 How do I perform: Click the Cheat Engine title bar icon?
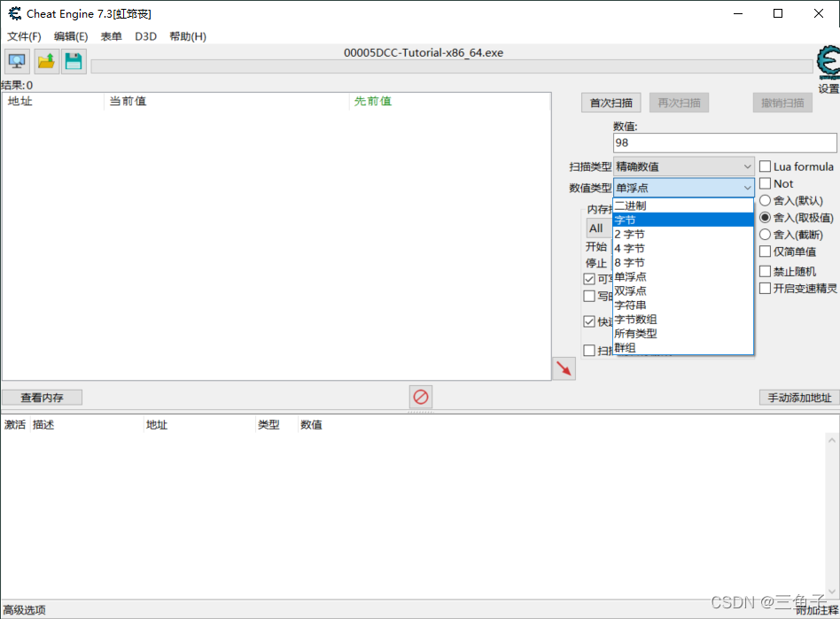coord(15,13)
